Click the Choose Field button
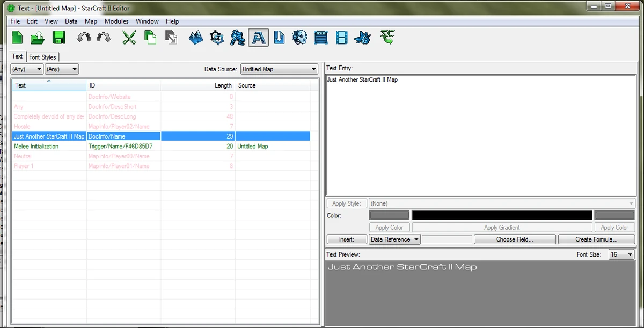 [x=514, y=239]
